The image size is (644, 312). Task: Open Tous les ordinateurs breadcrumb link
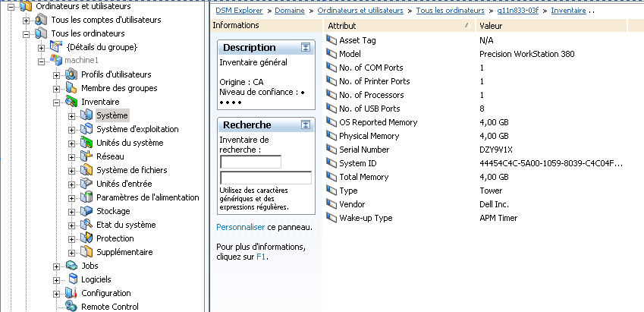450,11
